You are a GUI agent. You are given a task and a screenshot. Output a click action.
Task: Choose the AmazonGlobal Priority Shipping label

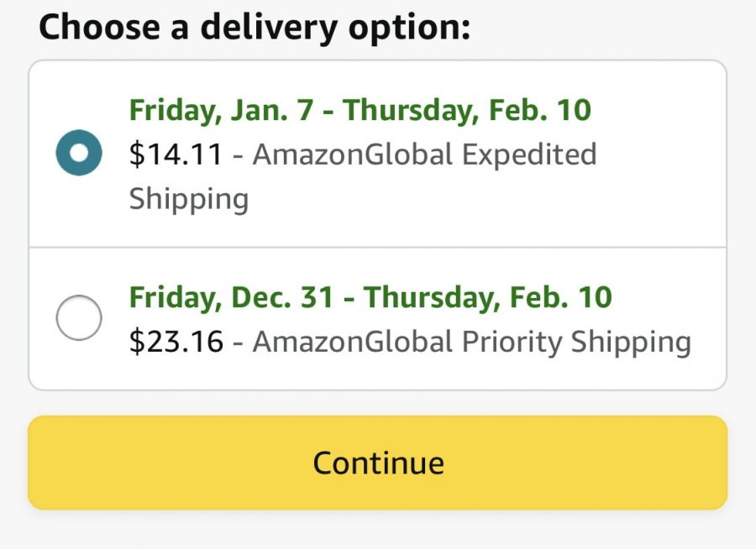point(472,342)
